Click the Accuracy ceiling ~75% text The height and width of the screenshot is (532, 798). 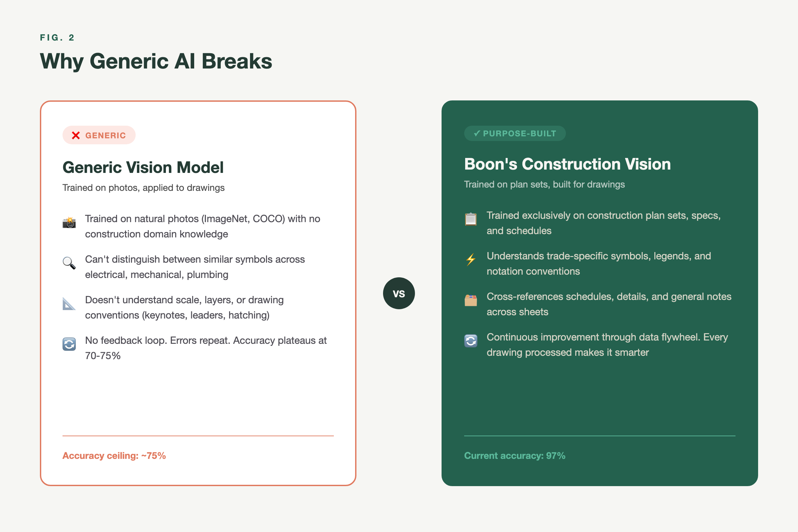click(x=114, y=456)
